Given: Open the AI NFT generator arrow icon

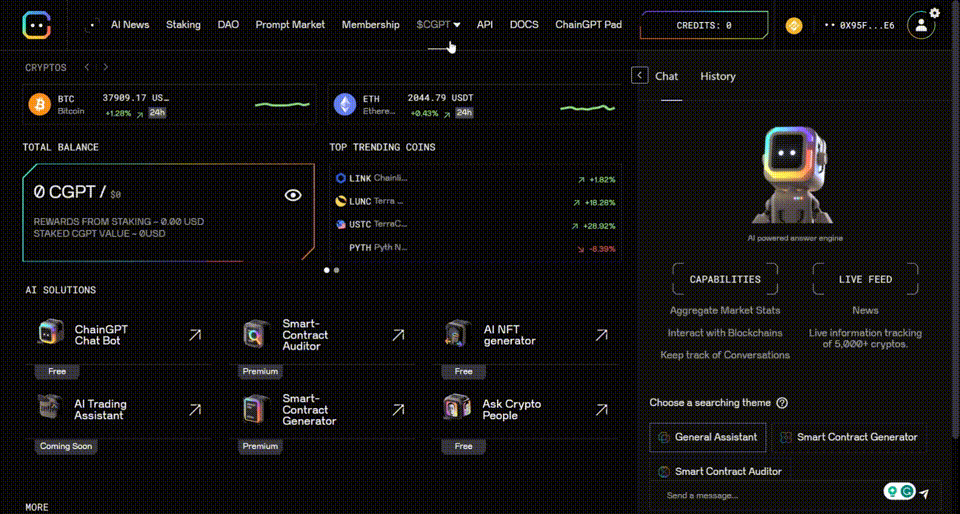Looking at the screenshot, I should tap(601, 335).
